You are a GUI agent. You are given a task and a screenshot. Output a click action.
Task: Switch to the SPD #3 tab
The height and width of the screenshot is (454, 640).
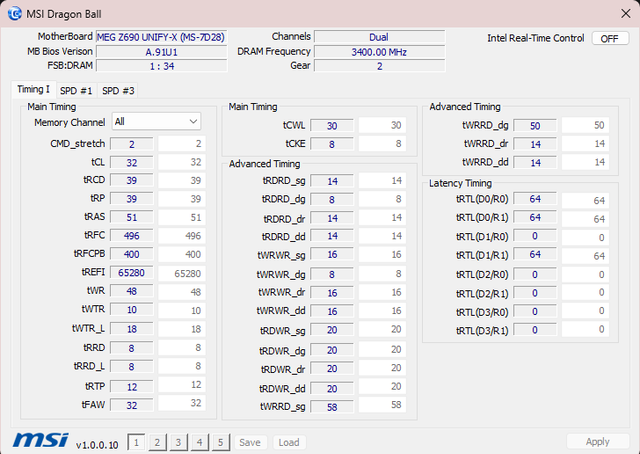click(118, 91)
